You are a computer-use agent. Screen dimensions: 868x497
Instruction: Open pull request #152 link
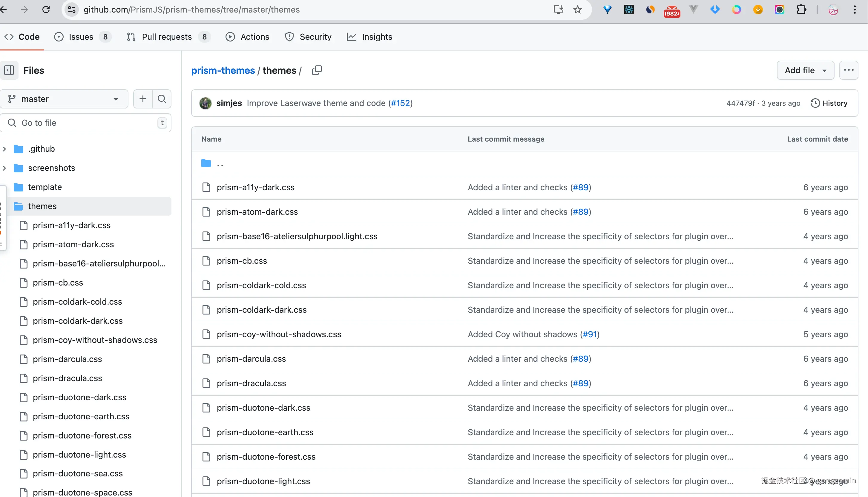400,103
